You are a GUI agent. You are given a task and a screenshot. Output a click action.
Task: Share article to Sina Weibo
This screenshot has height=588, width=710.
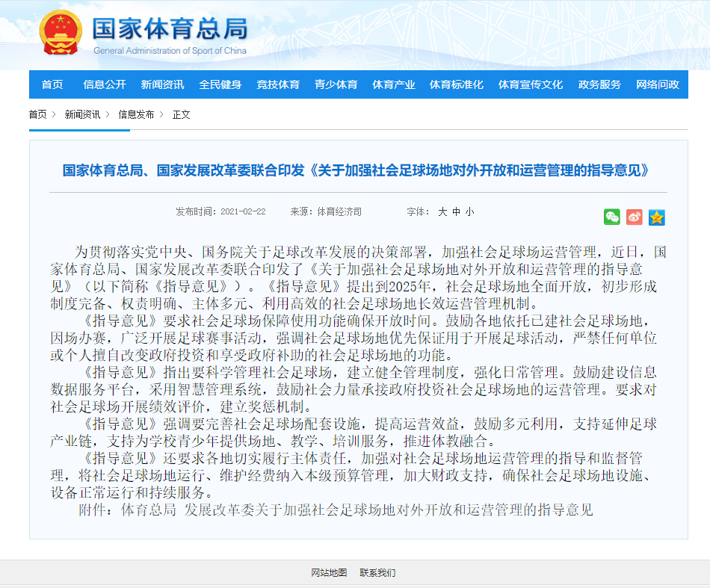635,217
